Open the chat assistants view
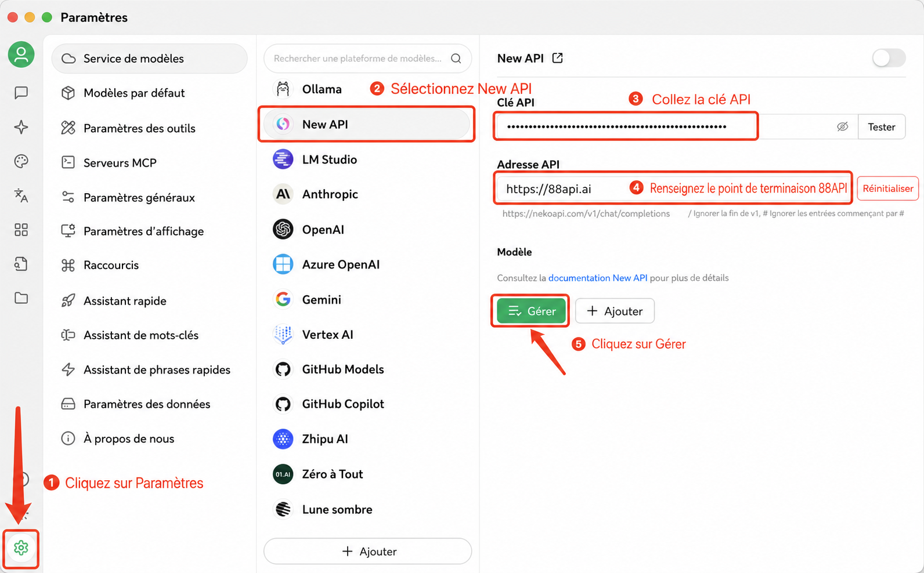 click(x=21, y=93)
